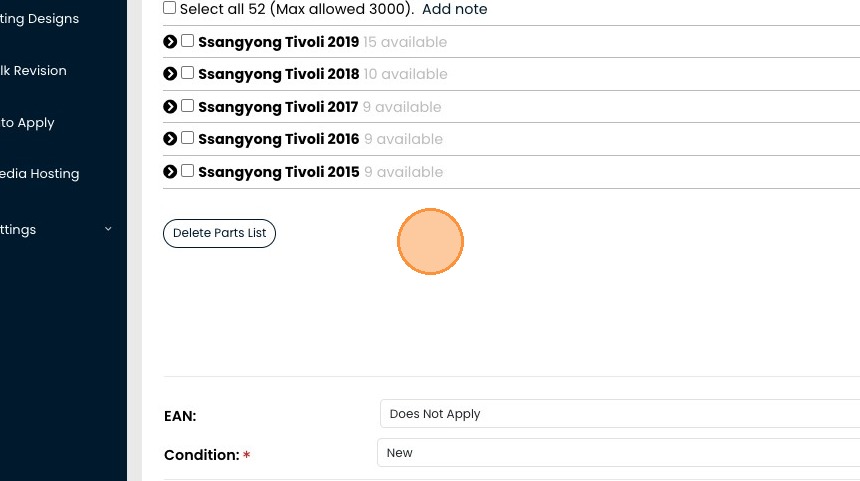Check the Ssangyong Tivoli 2018 checkbox
The height and width of the screenshot is (481, 860).
(x=187, y=73)
